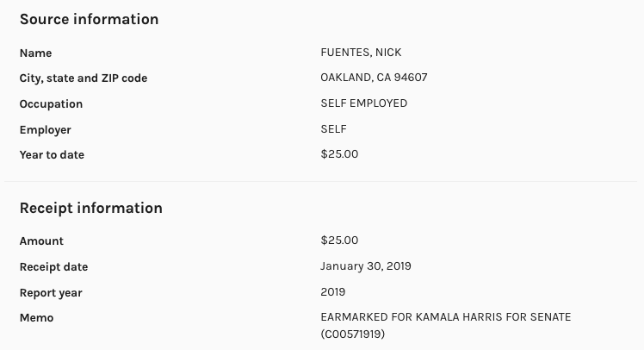The width and height of the screenshot is (644, 350).
Task: Click the Receipt information heading
Action: pyautogui.click(x=90, y=208)
